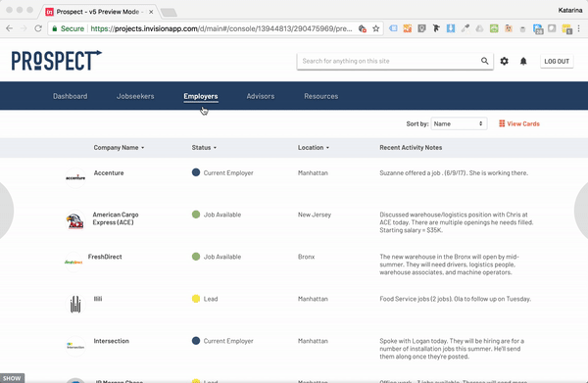Click FreshDirect's green Job Available dot
Viewport: 588px width, 383px height.
pos(196,257)
